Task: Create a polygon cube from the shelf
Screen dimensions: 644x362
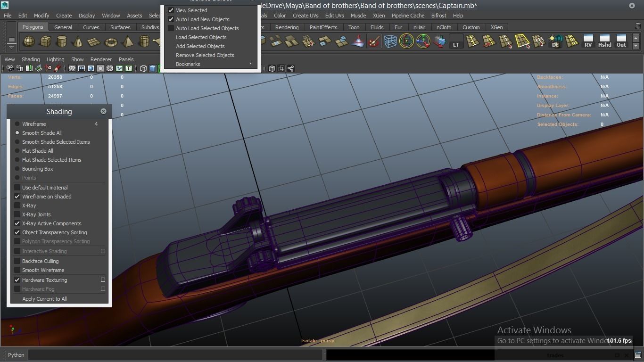Action: click(45, 42)
